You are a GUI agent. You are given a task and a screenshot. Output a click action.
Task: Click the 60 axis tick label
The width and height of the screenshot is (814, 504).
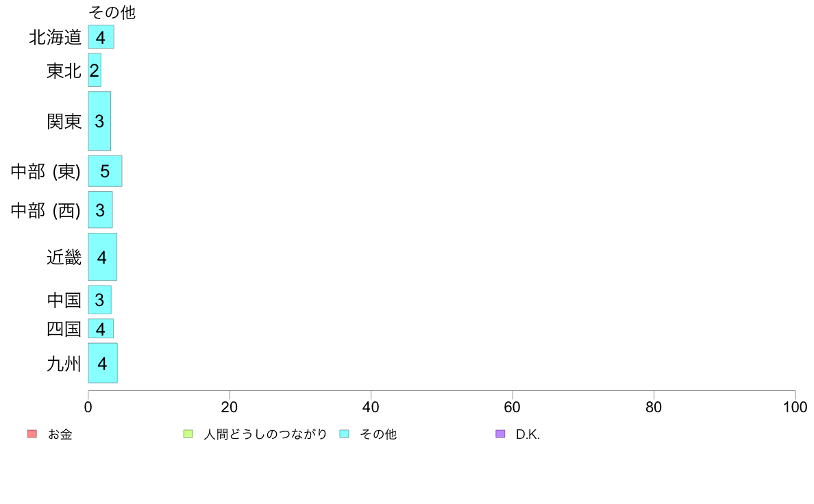512,407
